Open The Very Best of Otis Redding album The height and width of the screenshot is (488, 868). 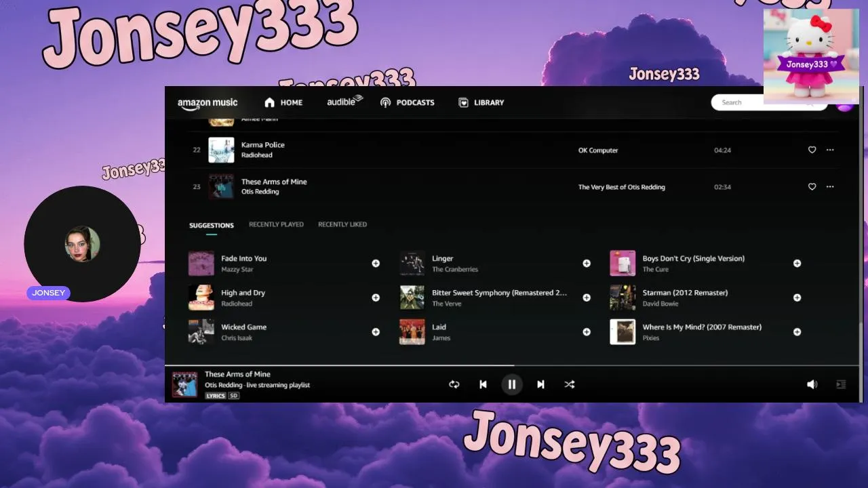click(x=622, y=187)
